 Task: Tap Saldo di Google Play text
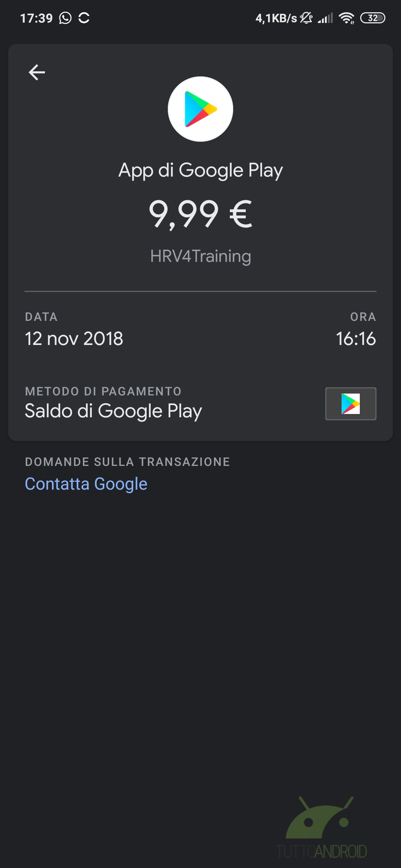point(113,411)
